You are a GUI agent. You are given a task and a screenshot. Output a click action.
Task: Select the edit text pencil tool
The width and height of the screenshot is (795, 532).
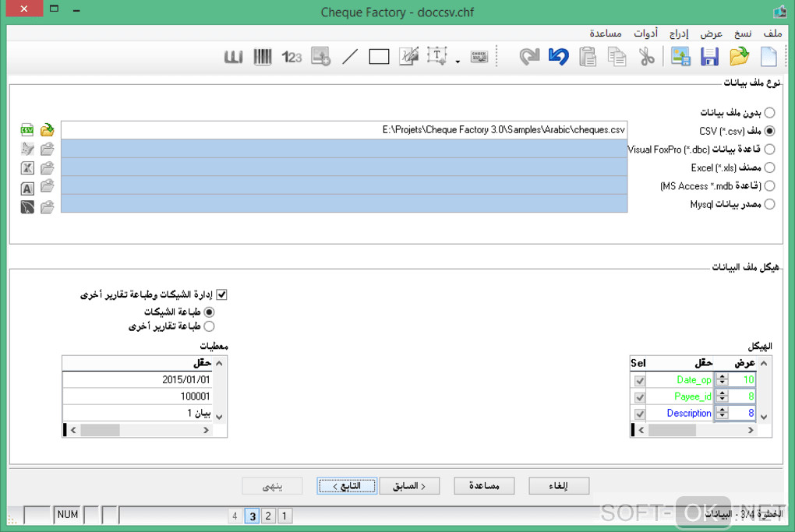(x=408, y=56)
